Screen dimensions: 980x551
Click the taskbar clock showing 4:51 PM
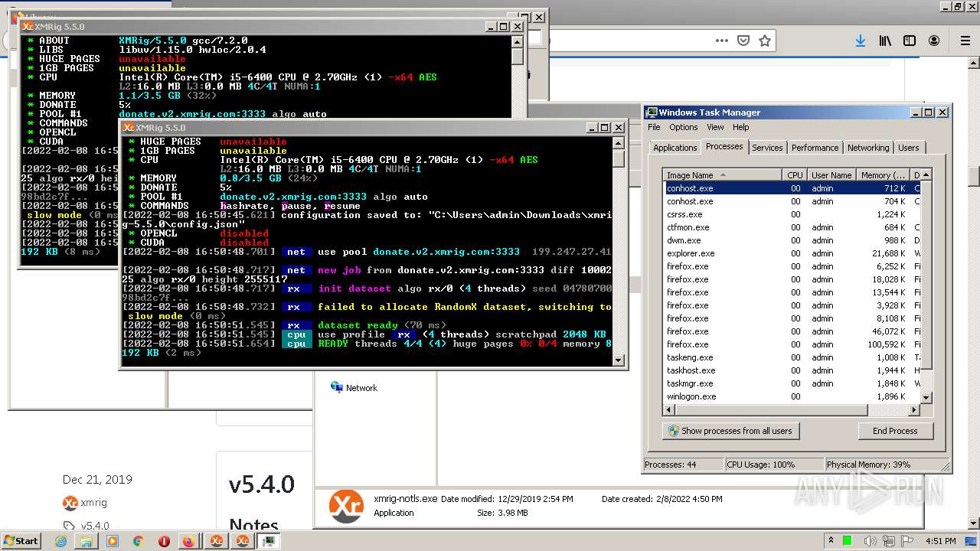942,541
